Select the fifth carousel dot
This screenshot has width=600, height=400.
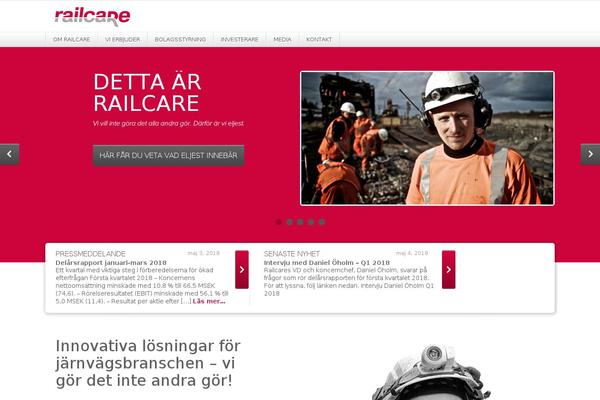pos(322,222)
